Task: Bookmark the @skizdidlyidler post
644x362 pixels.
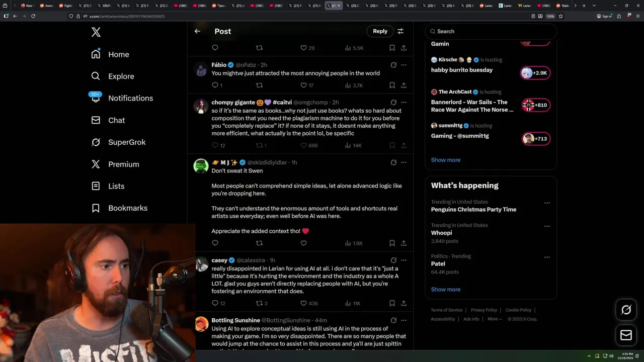Action: pos(392,243)
